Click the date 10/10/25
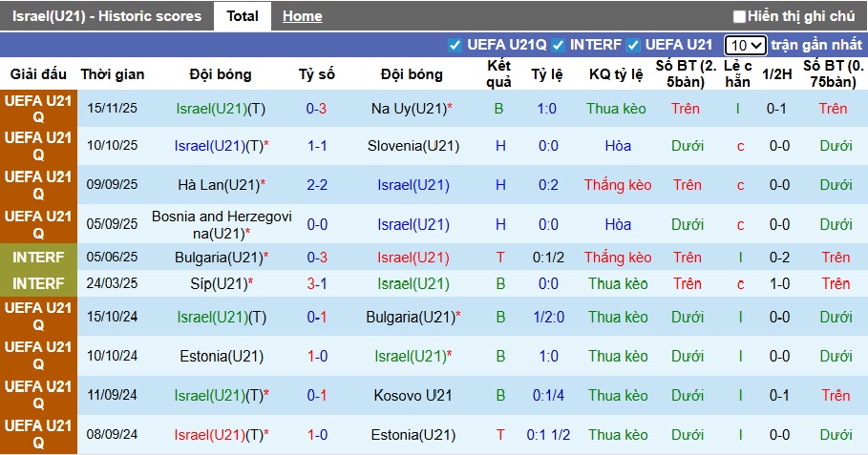Image resolution: width=868 pixels, height=455 pixels. (x=112, y=146)
